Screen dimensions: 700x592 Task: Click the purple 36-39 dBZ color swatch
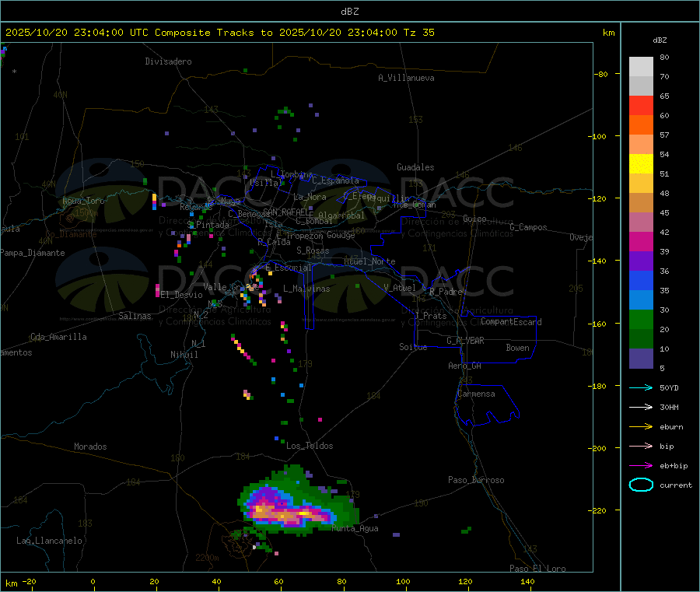[x=641, y=261]
